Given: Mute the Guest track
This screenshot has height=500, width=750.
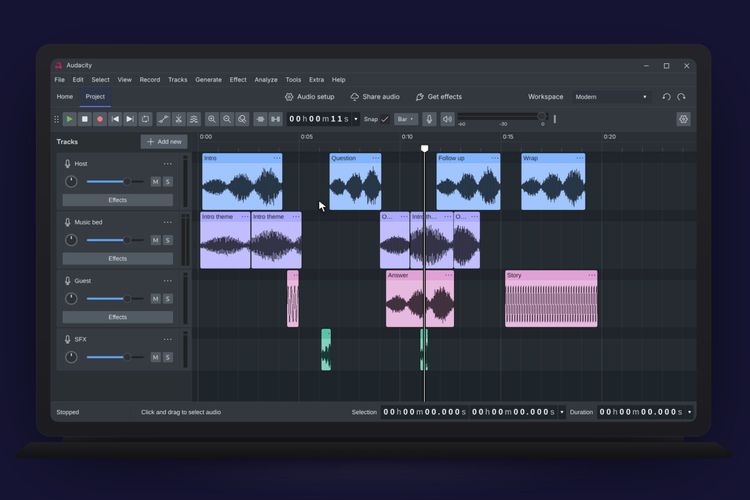Looking at the screenshot, I should (155, 299).
